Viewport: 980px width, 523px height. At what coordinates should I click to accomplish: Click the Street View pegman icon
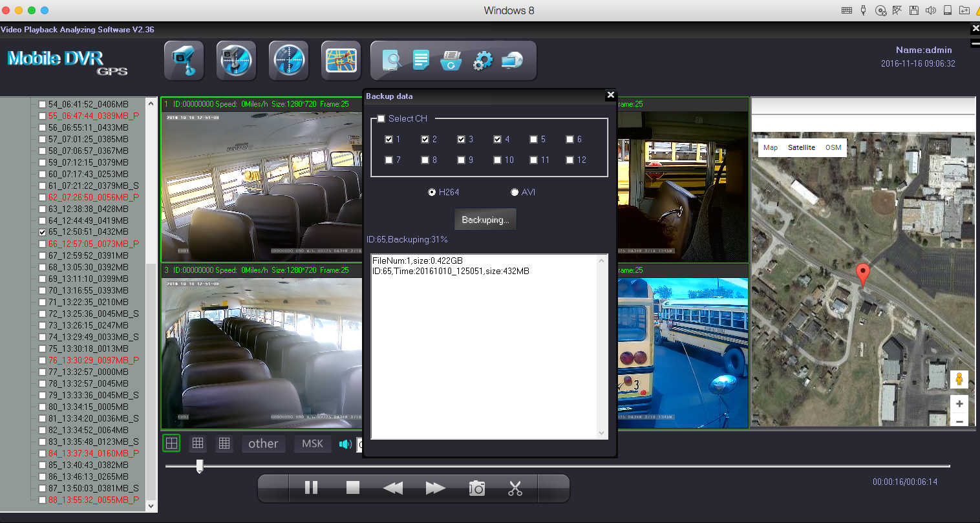[959, 379]
